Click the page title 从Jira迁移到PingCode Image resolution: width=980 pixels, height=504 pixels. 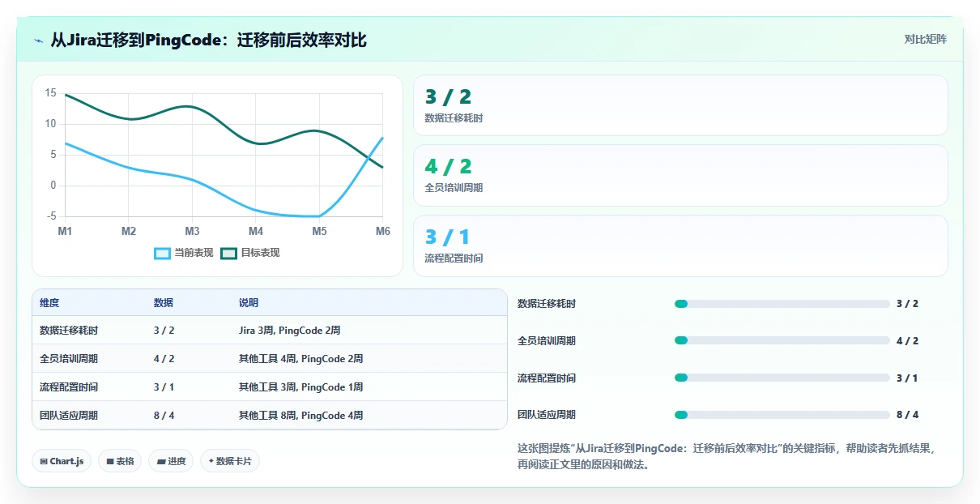(208, 40)
